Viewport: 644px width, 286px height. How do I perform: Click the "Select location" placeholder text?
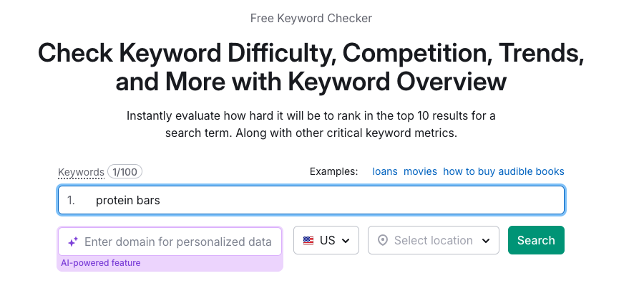pyautogui.click(x=434, y=240)
